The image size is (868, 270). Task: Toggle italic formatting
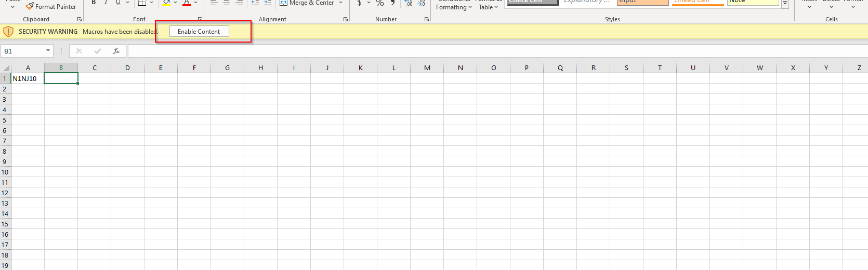click(106, 3)
